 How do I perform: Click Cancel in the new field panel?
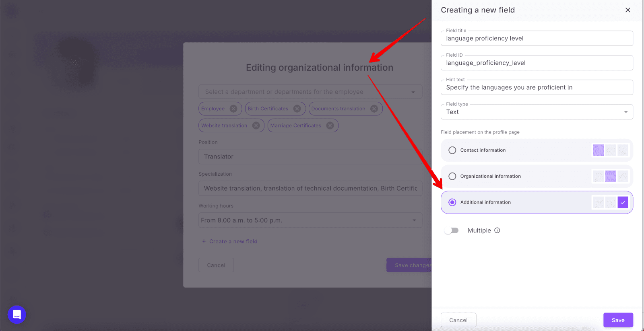[x=458, y=320]
